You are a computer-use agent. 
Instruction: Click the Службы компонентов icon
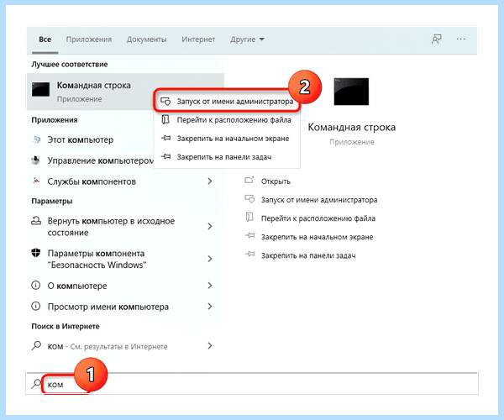click(36, 181)
